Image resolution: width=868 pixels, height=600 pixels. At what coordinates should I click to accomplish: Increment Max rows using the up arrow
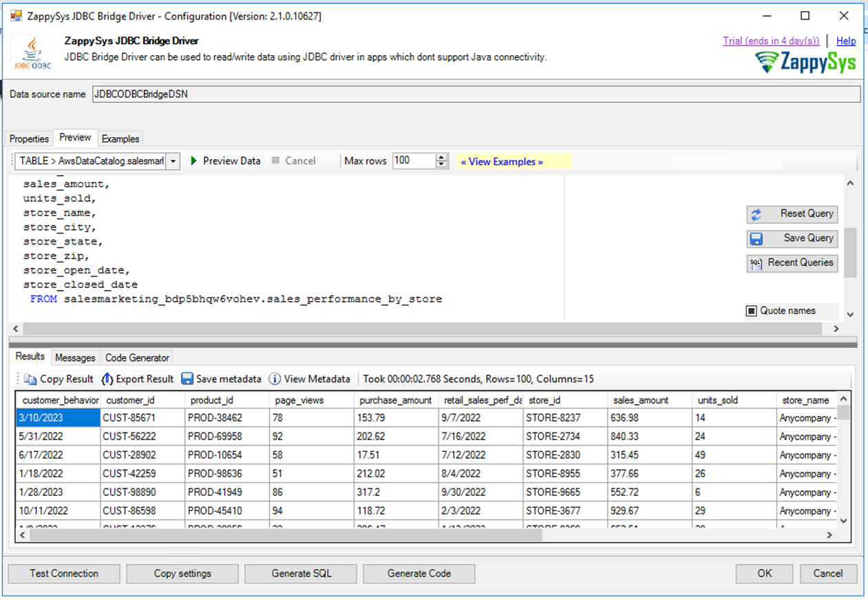441,157
